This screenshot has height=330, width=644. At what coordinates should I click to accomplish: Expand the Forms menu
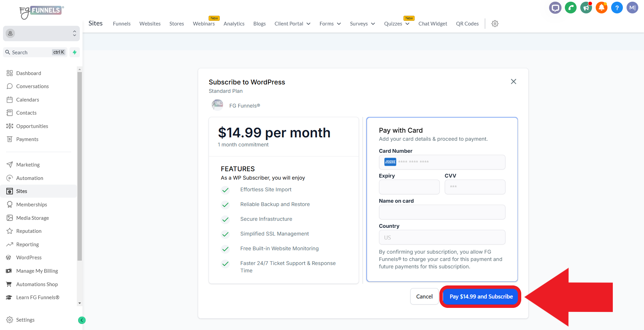[330, 23]
